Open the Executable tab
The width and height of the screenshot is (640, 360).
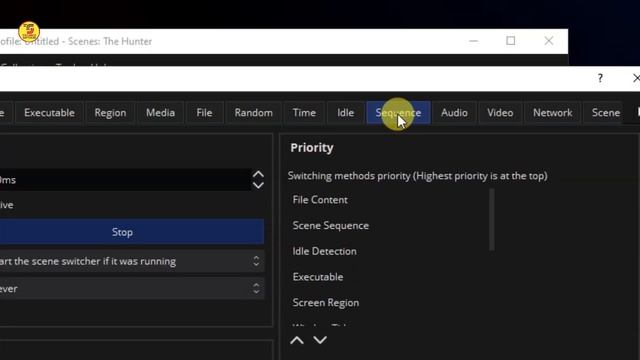[49, 113]
